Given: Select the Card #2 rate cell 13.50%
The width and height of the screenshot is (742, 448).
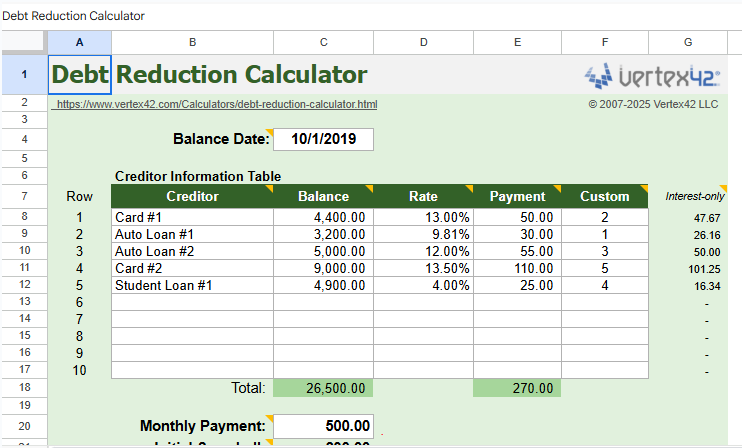Looking at the screenshot, I should [423, 268].
